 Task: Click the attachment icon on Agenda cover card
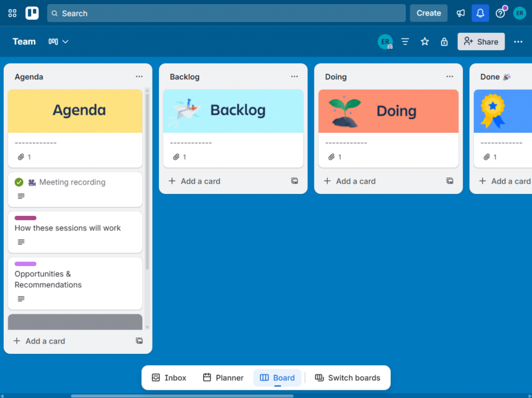[x=21, y=157]
